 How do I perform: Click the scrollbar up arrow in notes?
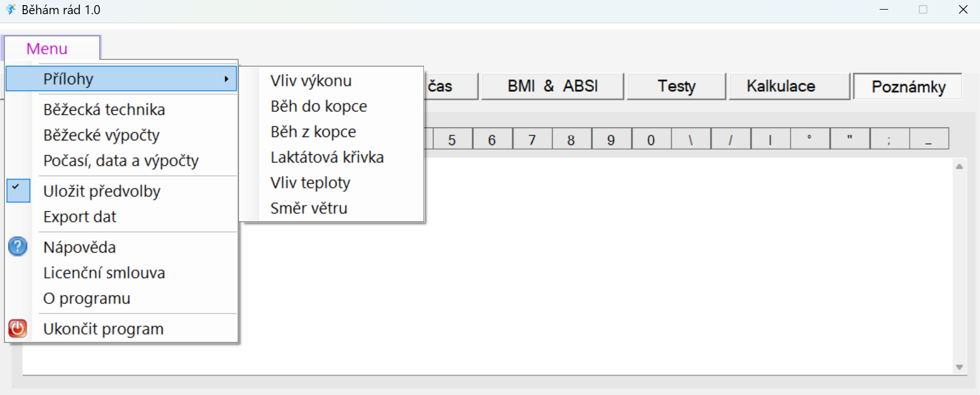[959, 167]
